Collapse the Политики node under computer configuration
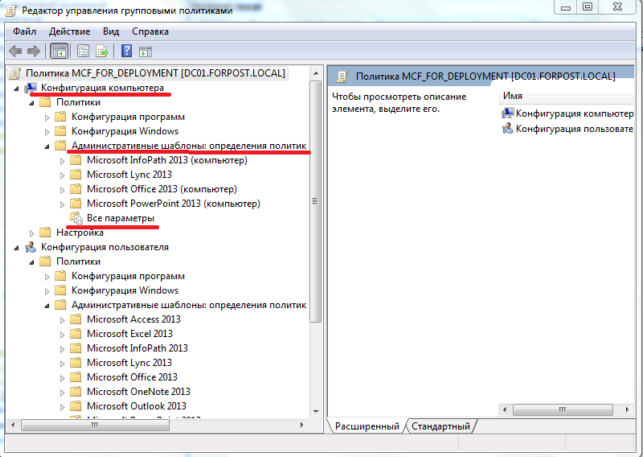This screenshot has width=643, height=457. tap(32, 103)
